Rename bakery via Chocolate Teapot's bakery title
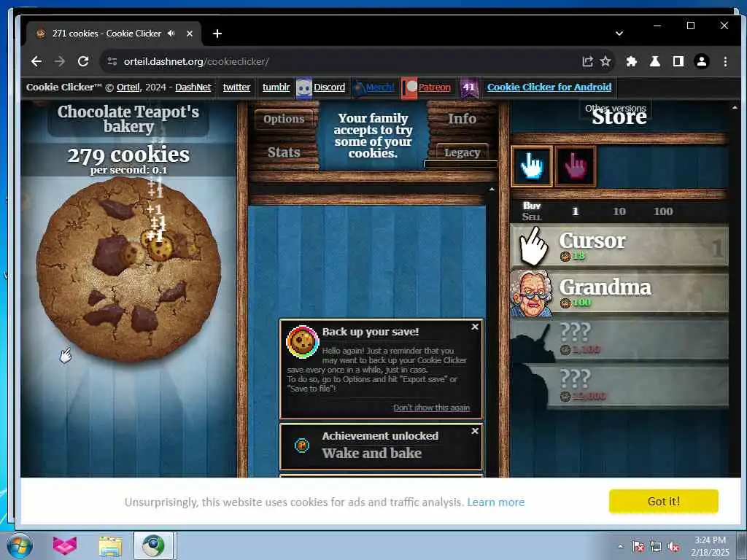This screenshot has height=560, width=747. (x=128, y=119)
